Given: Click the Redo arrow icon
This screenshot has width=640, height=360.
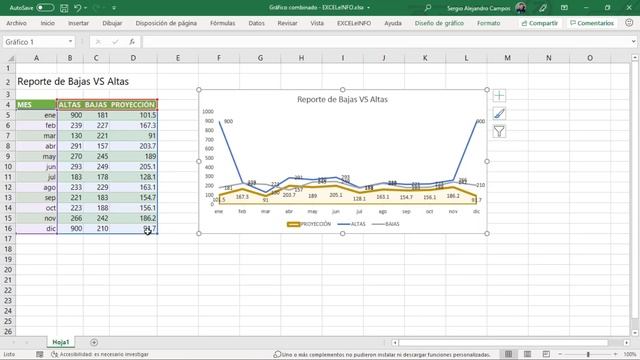Looking at the screenshot, I should 97,8.
